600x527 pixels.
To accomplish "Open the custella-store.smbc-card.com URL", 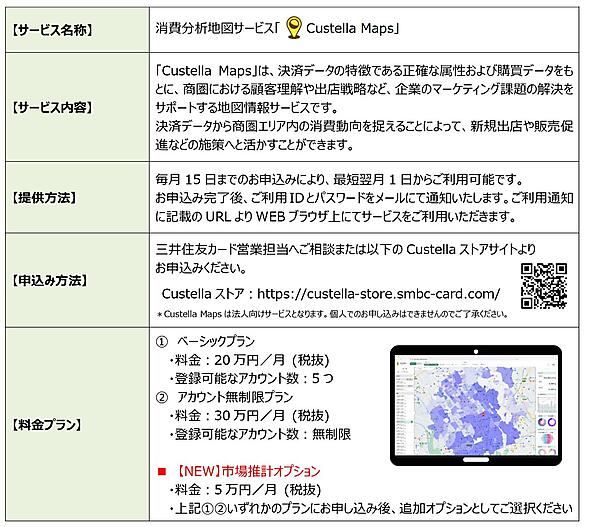I will (x=378, y=294).
